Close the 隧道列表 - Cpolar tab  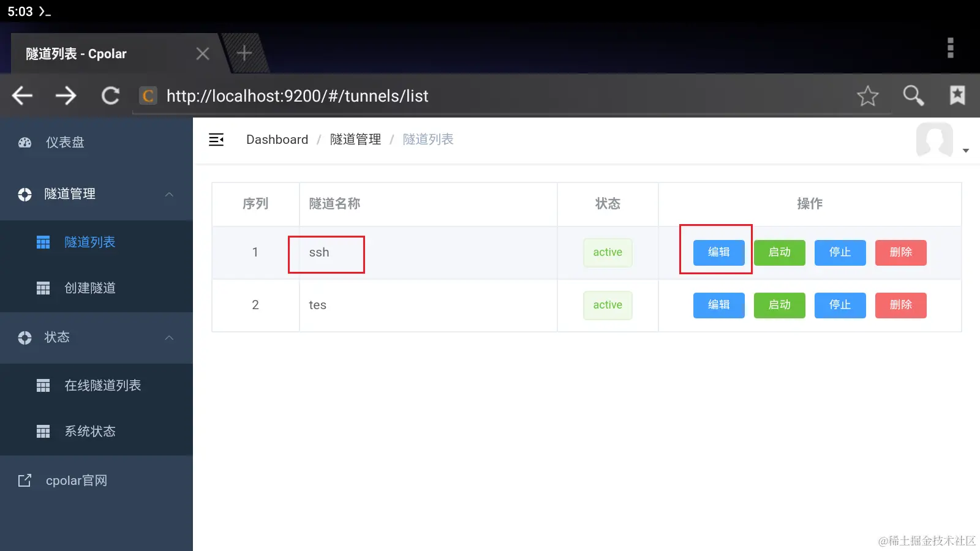203,54
